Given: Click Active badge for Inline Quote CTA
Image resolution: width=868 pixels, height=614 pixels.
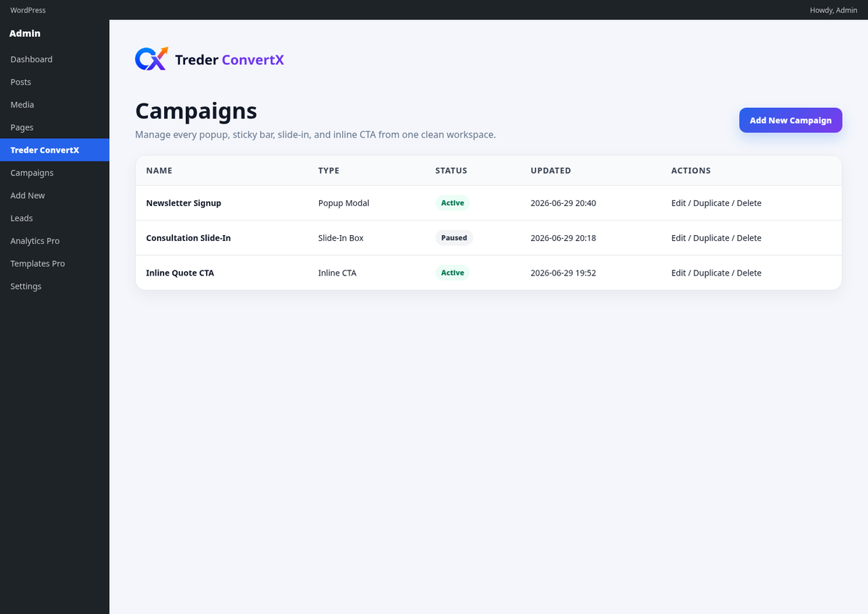Looking at the screenshot, I should pos(453,273).
